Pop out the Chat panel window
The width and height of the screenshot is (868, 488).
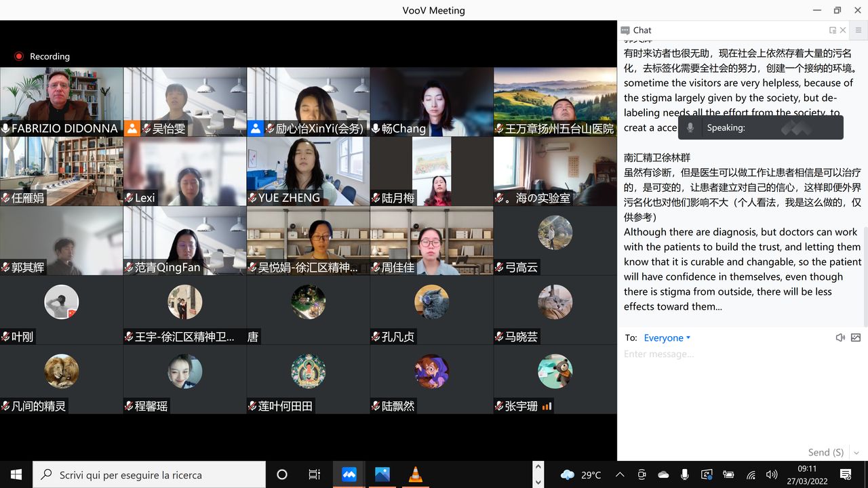point(832,30)
